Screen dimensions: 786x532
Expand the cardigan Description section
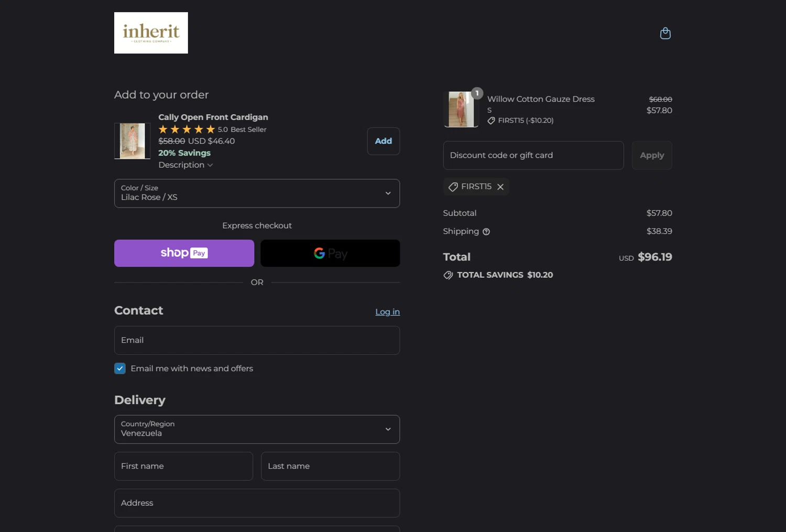pos(185,165)
